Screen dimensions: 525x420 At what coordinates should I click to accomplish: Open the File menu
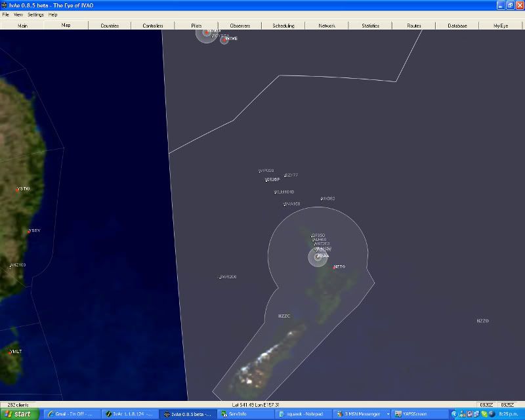tap(5, 14)
